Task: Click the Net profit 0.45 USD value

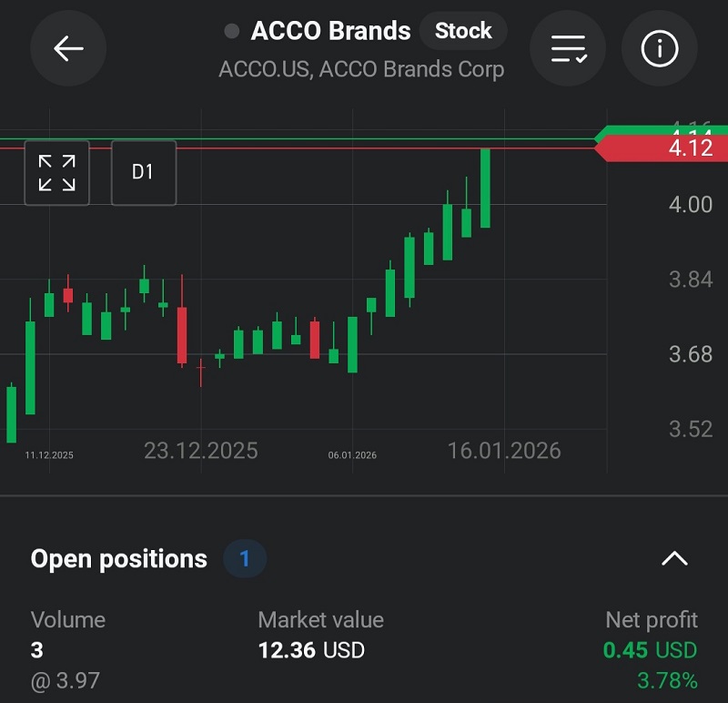Action: click(650, 650)
